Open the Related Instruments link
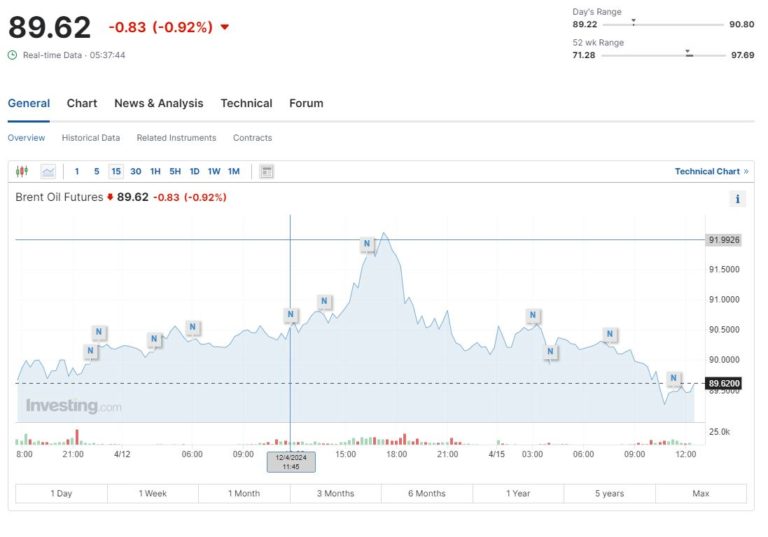768x537 pixels. [176, 138]
